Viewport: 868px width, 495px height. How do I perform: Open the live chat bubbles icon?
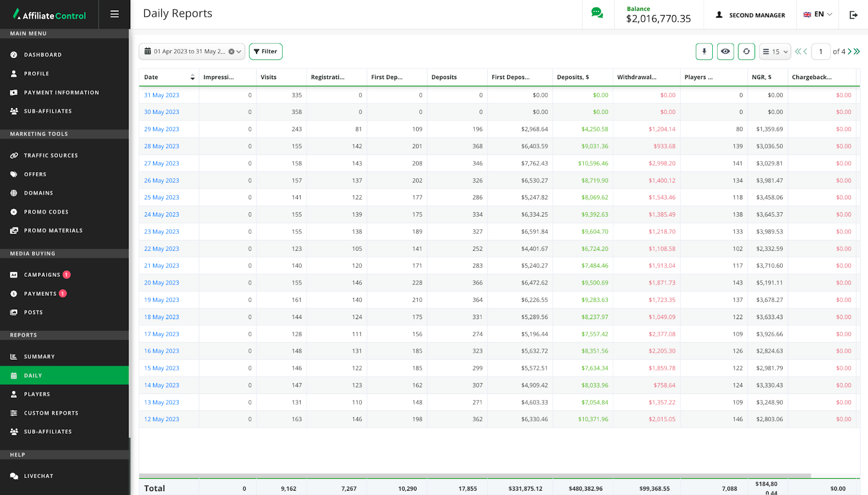[x=597, y=14]
